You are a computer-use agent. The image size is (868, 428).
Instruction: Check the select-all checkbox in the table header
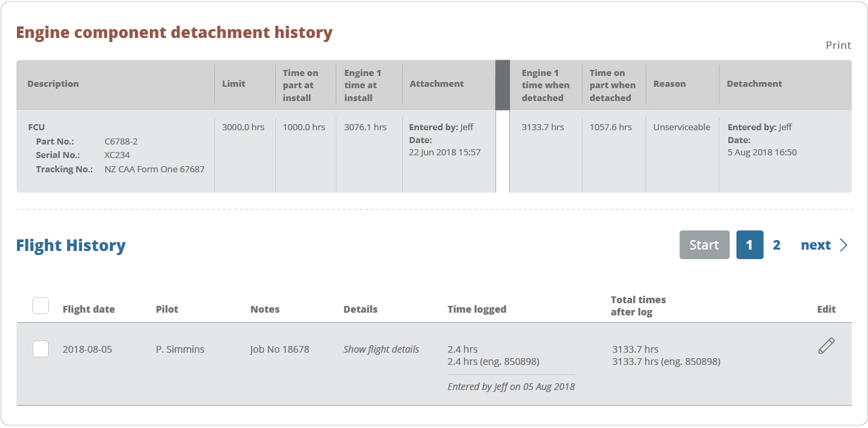41,305
